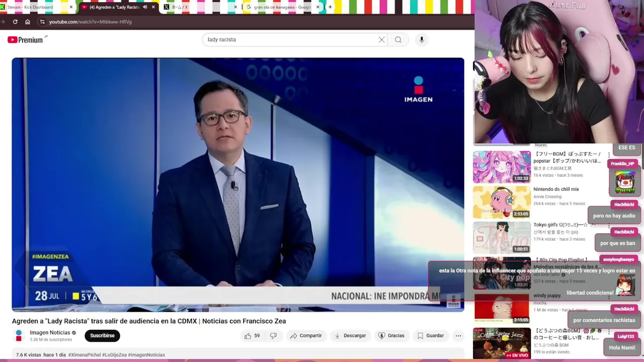Click the Luigi133 chat username
This screenshot has width=644, height=362.
click(x=626, y=336)
